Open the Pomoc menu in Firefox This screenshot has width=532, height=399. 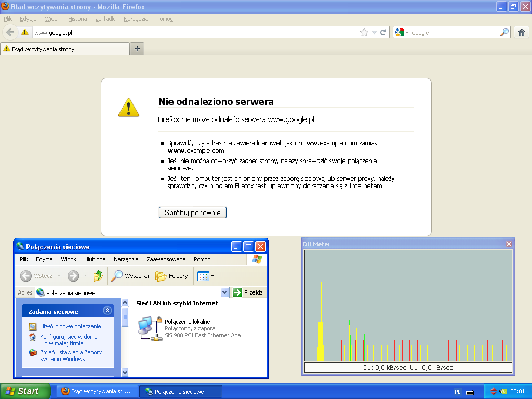click(x=165, y=19)
